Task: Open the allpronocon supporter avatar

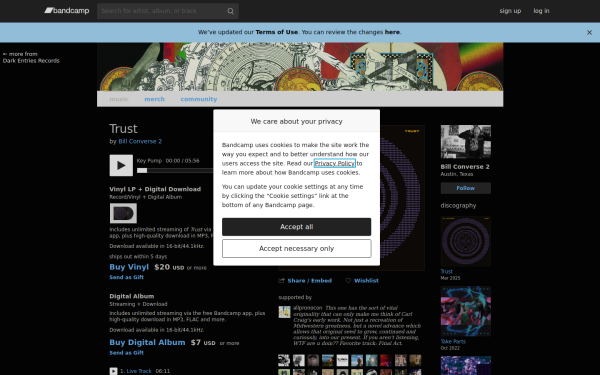Action: [284, 312]
